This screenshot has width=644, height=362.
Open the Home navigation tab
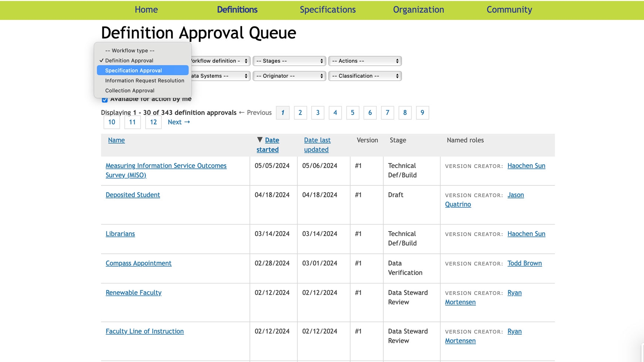[x=146, y=10]
